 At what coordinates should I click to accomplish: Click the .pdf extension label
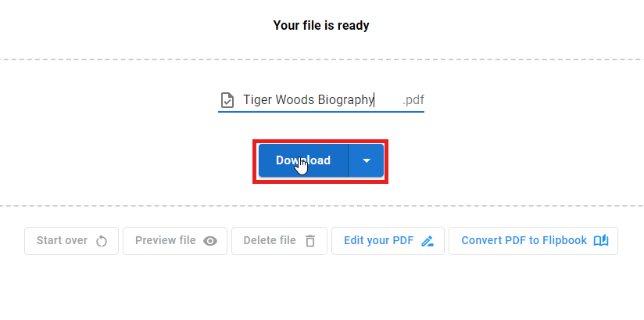coord(413,100)
